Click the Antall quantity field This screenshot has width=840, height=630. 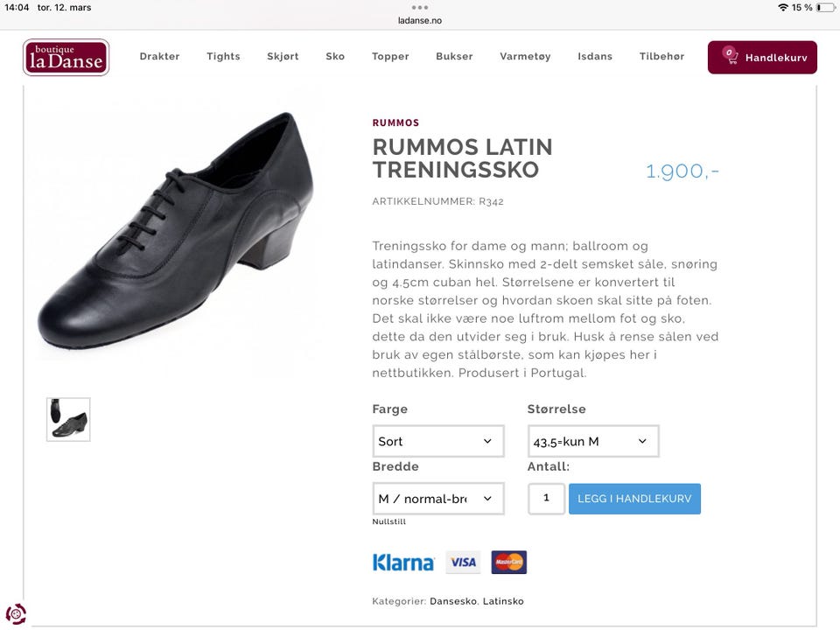pos(546,499)
